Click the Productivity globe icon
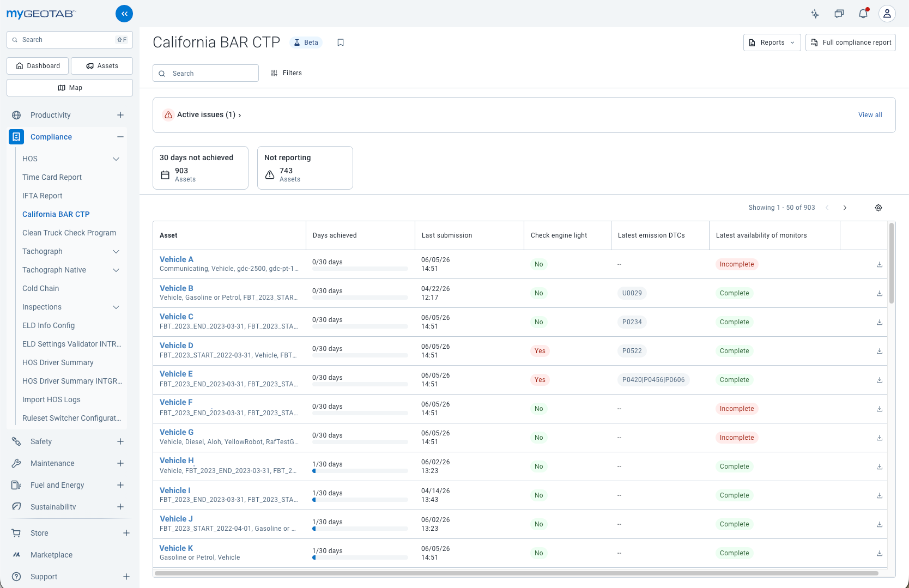The height and width of the screenshot is (588, 909). (16, 115)
